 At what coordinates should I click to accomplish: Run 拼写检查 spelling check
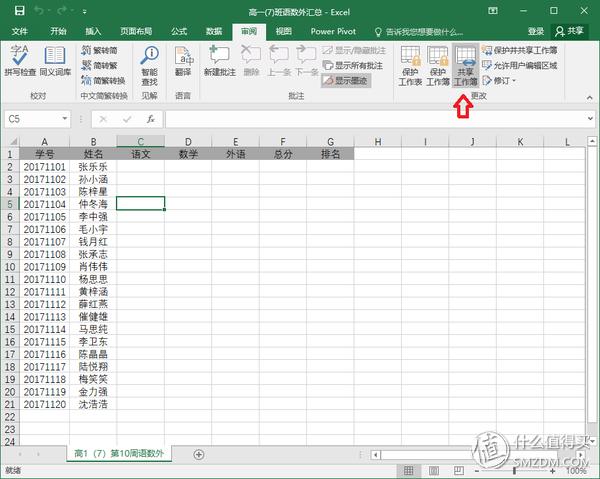20,60
